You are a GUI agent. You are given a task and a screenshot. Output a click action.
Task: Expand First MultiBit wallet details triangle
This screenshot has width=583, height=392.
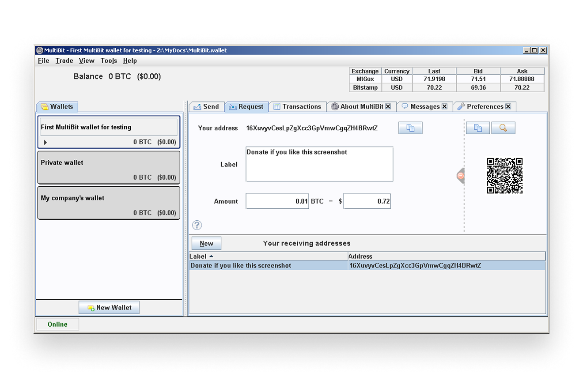[45, 142]
